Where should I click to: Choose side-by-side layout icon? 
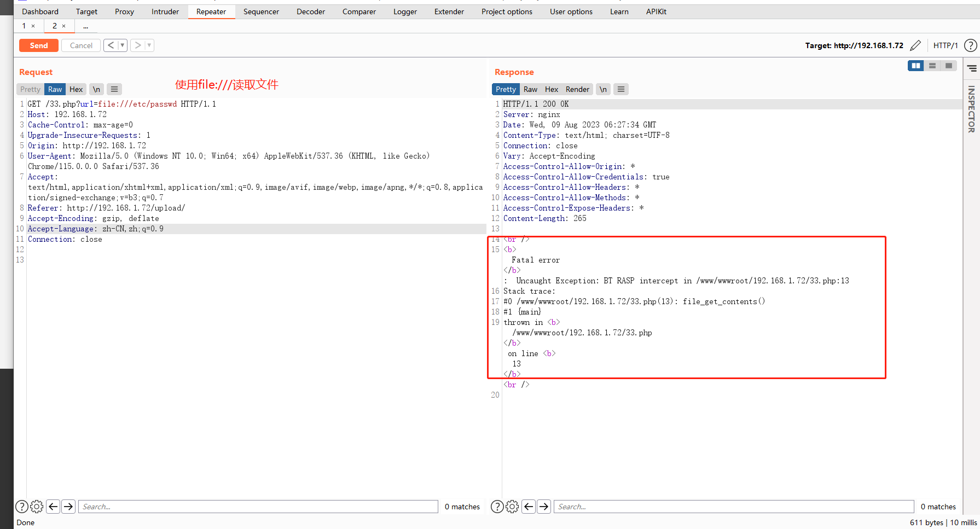915,66
